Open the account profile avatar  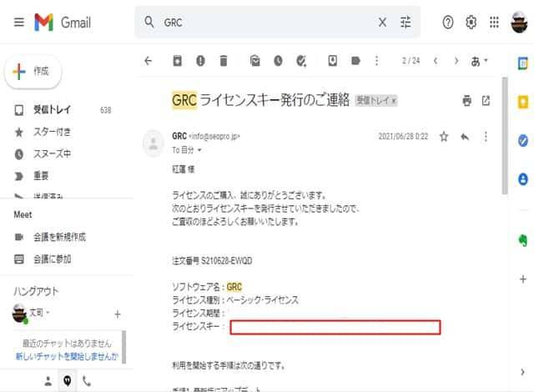tap(519, 23)
